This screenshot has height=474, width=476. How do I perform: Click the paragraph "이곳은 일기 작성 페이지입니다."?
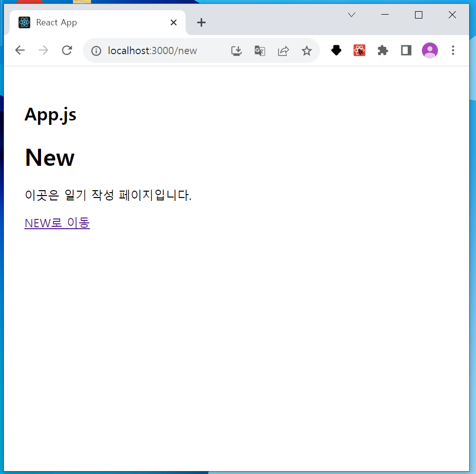pyautogui.click(x=108, y=195)
